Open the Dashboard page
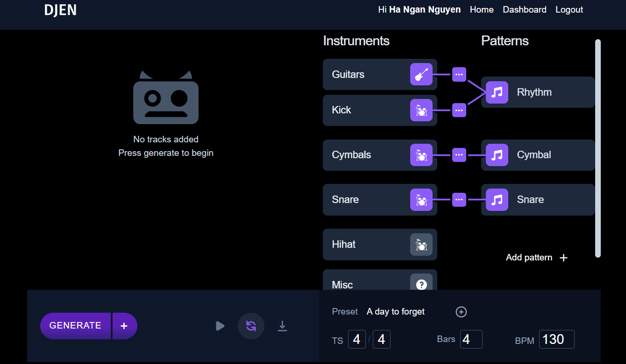 coord(524,10)
